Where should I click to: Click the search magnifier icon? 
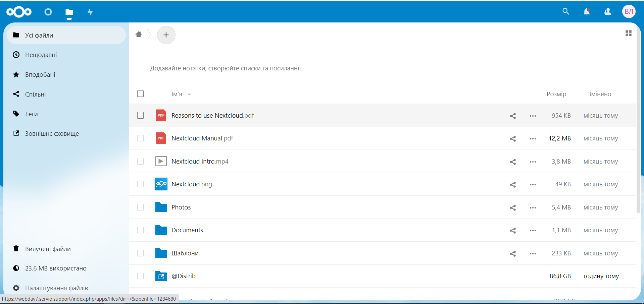(565, 12)
